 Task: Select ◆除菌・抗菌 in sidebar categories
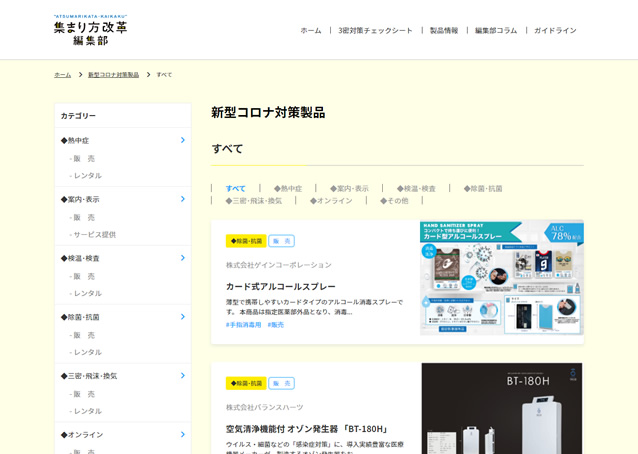80,317
